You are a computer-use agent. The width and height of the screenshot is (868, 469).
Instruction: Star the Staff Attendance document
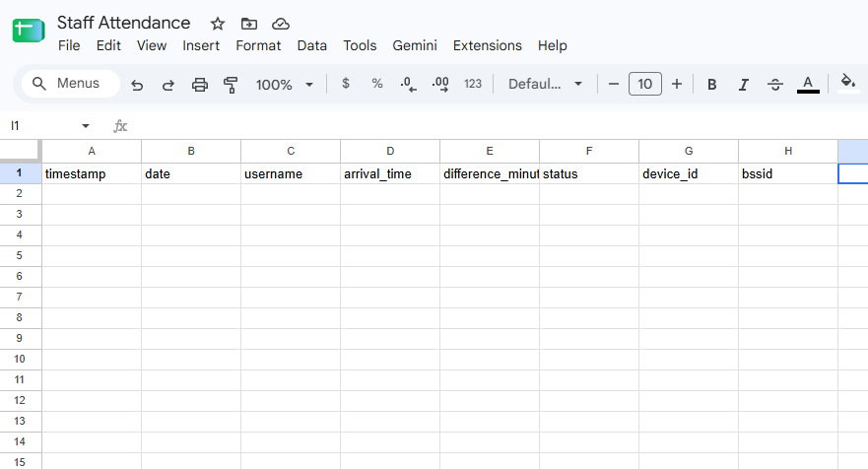218,24
